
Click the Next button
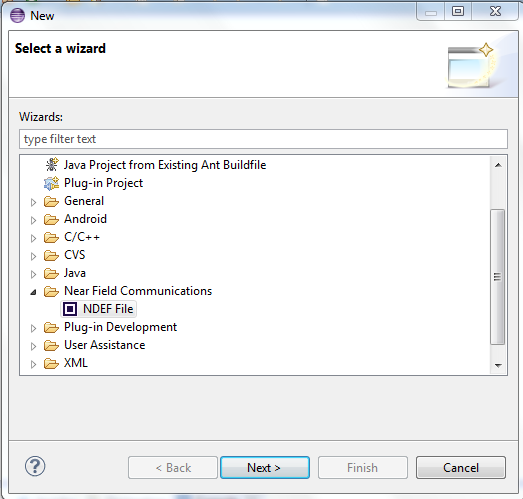pos(265,468)
